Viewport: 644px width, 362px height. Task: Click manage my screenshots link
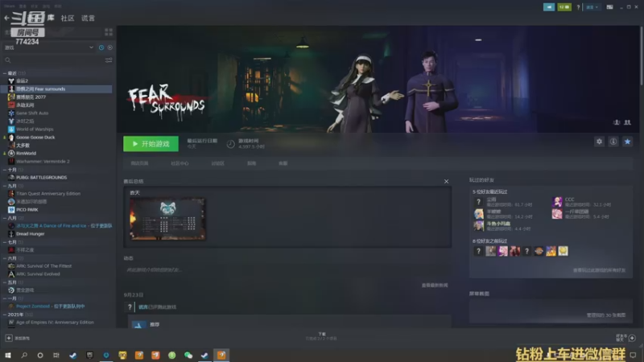point(606,315)
